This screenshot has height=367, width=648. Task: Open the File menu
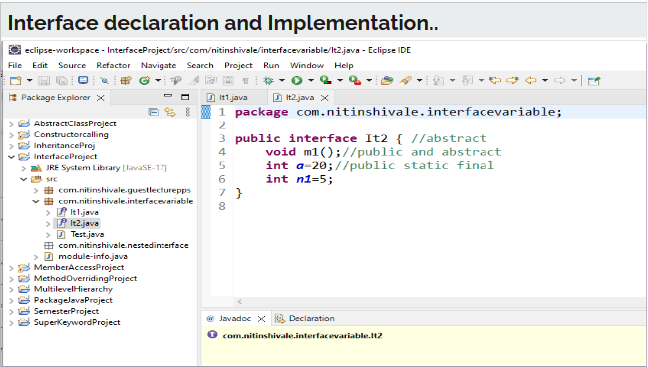pyautogui.click(x=15, y=65)
